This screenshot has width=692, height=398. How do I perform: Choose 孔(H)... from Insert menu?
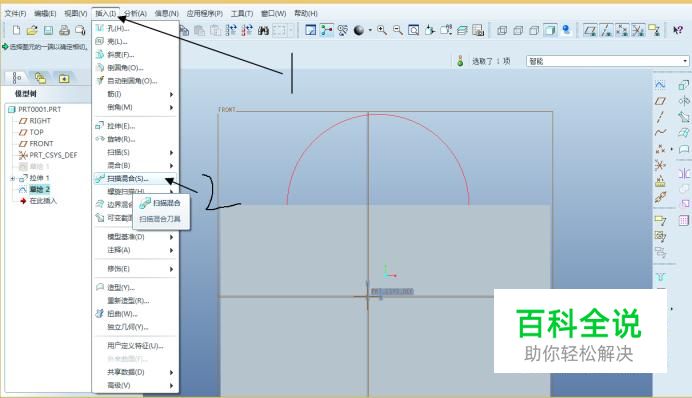tap(135, 28)
